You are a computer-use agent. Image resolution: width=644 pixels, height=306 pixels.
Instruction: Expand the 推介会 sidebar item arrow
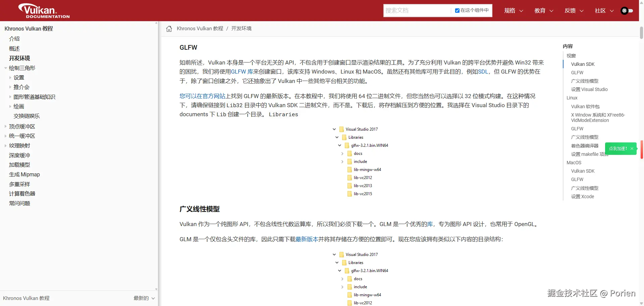click(10, 87)
